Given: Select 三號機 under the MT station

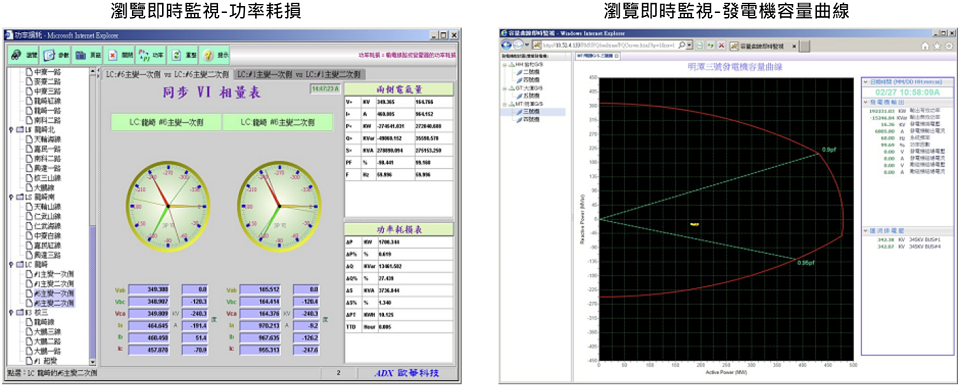Looking at the screenshot, I should (530, 112).
